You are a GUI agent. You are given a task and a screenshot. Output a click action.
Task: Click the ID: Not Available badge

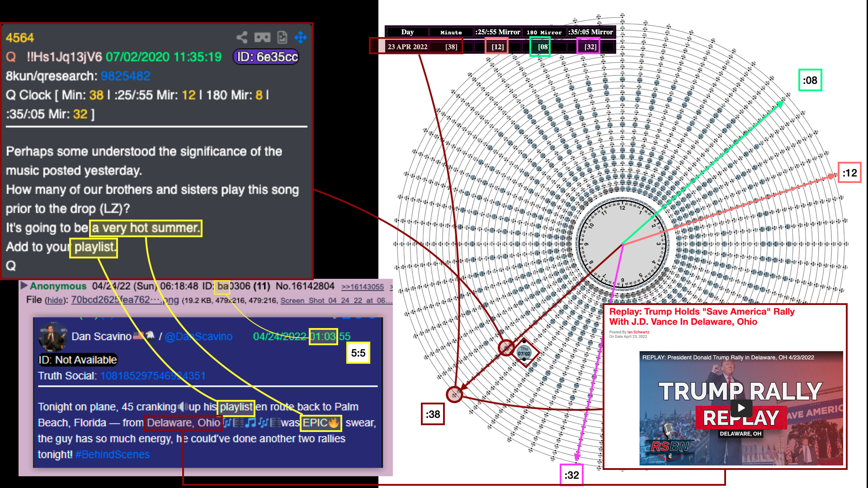78,360
